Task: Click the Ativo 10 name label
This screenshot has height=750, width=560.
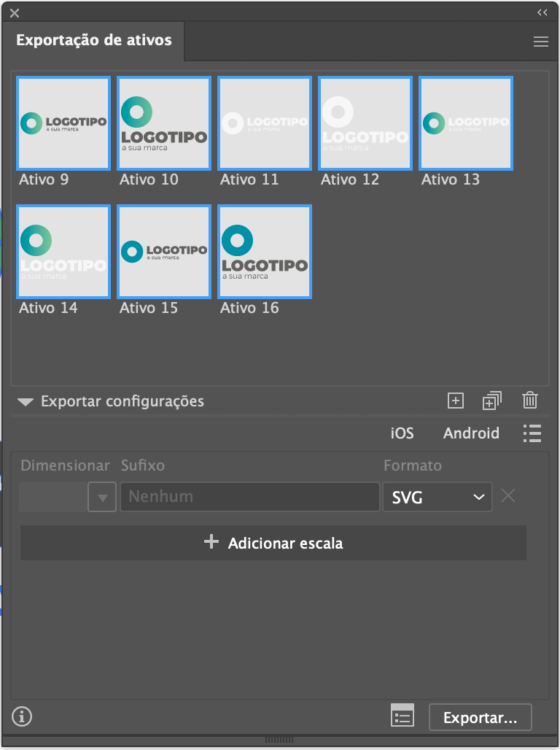Action: point(149,180)
